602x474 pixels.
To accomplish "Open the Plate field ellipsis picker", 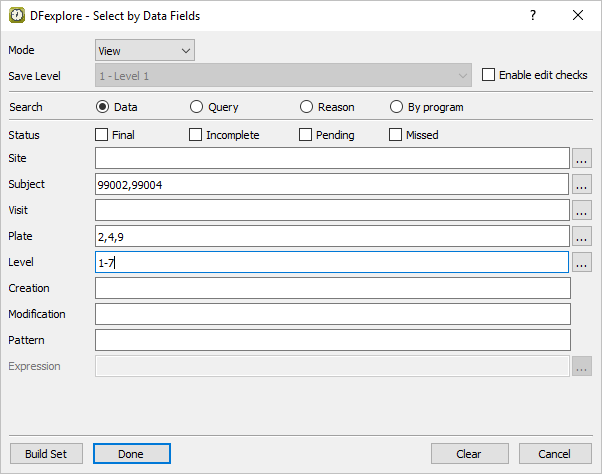I will [x=582, y=236].
